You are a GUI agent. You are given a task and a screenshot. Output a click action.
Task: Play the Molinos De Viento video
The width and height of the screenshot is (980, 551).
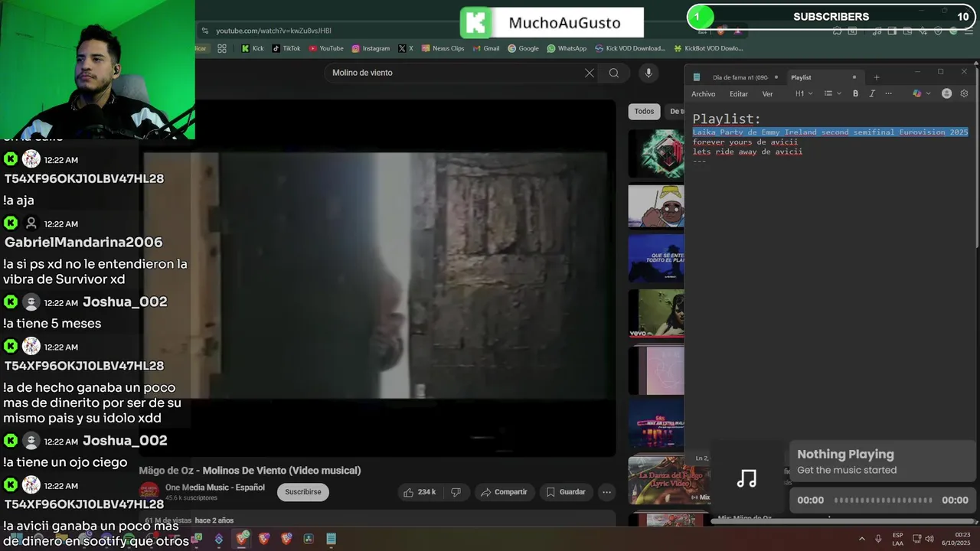tap(377, 278)
